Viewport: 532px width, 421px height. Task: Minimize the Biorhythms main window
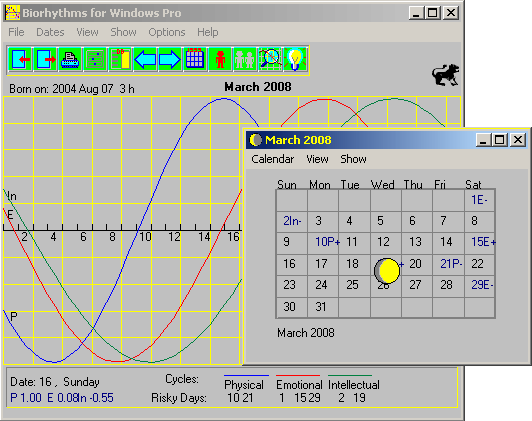[416, 13]
